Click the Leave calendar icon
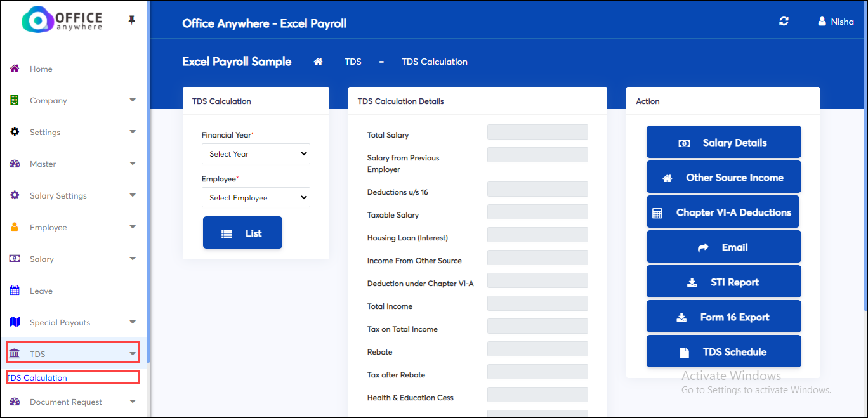 [x=15, y=291]
